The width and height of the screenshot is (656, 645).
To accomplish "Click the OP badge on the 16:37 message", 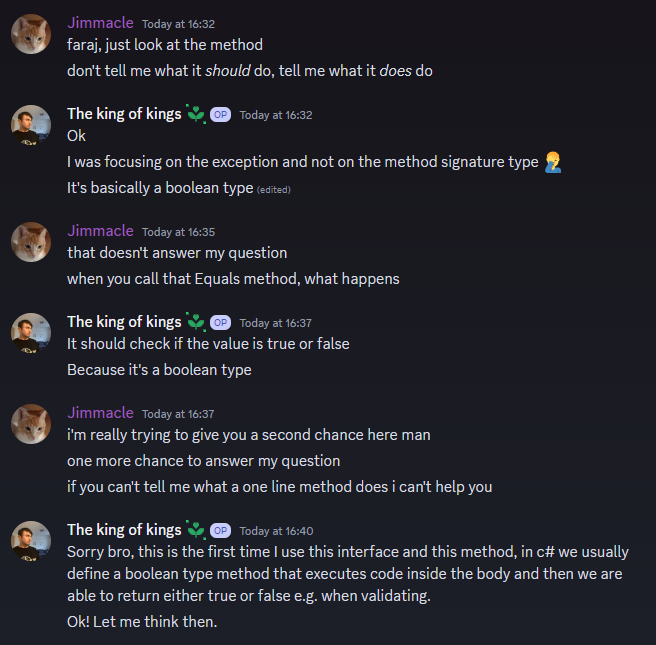I will [x=220, y=322].
